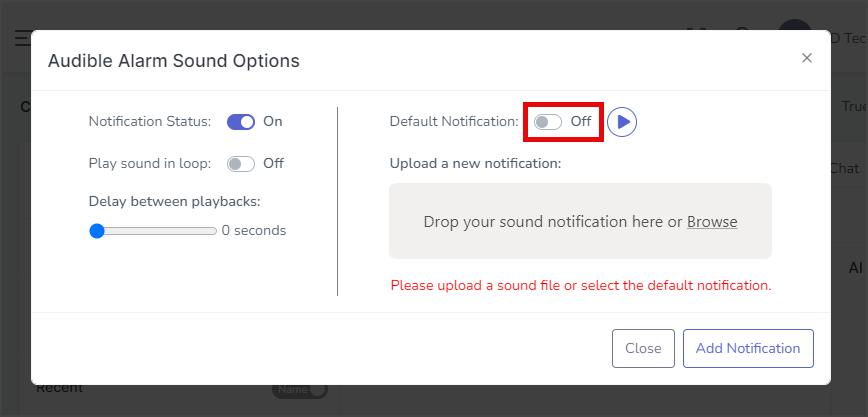Turn off the Notification Status switch

(x=241, y=122)
